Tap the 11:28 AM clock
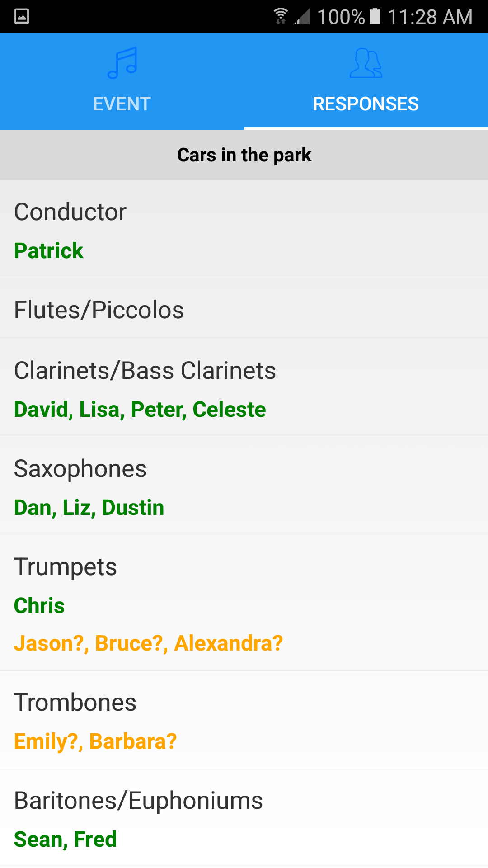Viewport: 488px width, 868px height. pyautogui.click(x=430, y=17)
